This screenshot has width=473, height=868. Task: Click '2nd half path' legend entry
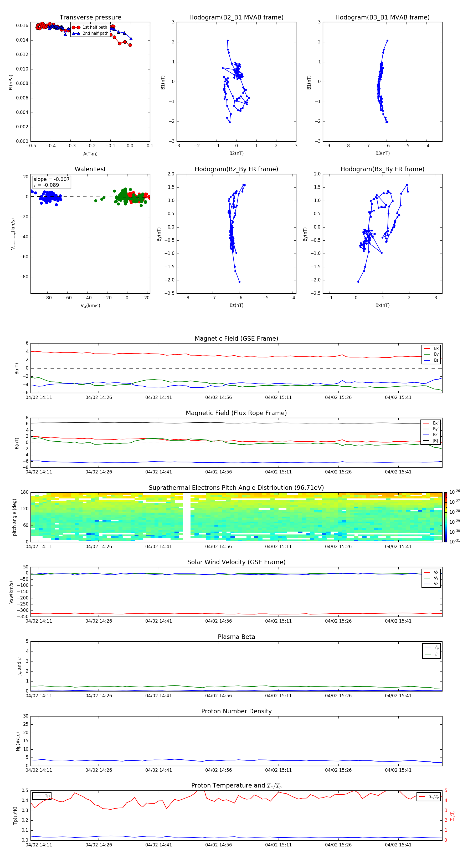tap(90, 33)
